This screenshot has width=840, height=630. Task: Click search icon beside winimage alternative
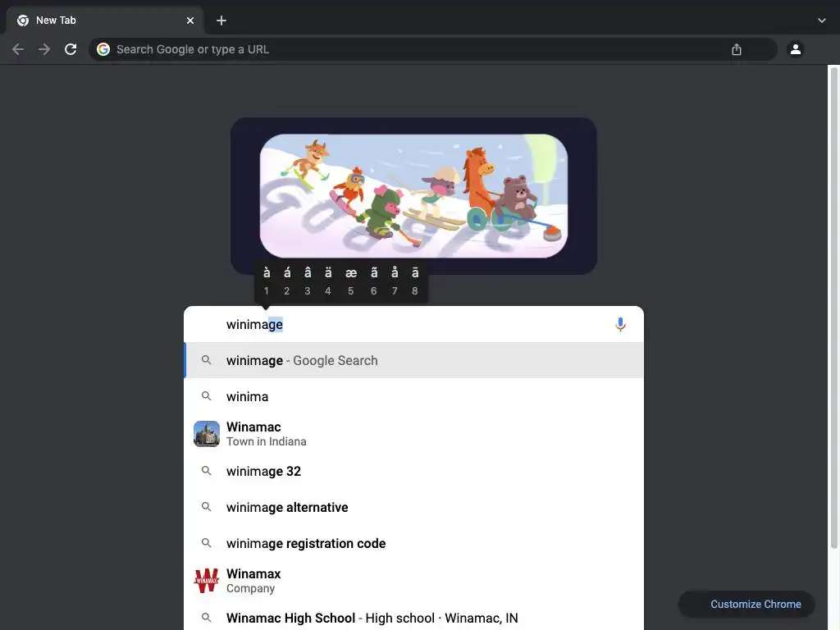pyautogui.click(x=206, y=507)
